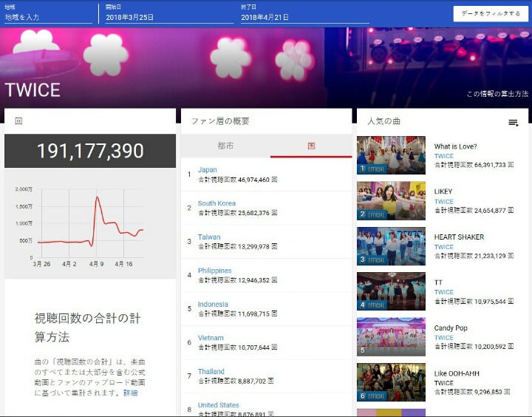The width and height of the screenshot is (532, 417).
Task: Open the United States country link
Action: [x=218, y=404]
